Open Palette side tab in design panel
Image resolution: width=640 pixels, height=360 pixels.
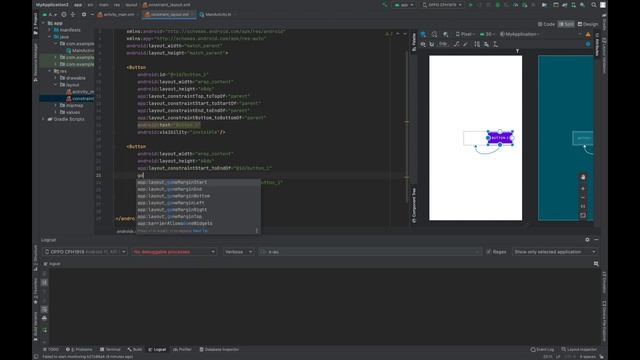click(414, 42)
